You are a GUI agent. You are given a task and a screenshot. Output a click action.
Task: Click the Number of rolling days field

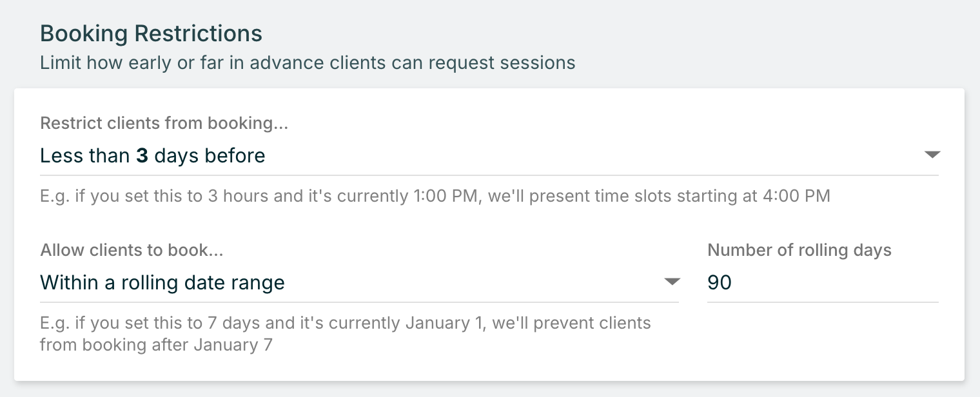[x=822, y=283]
